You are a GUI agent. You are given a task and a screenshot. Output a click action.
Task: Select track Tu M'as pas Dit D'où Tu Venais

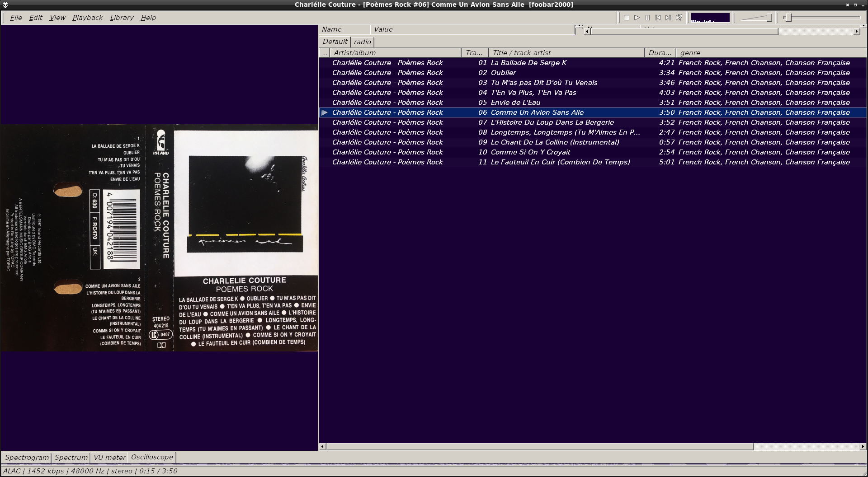(593, 83)
